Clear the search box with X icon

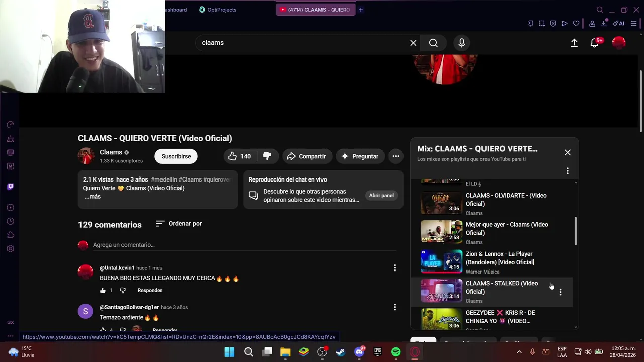point(413,43)
